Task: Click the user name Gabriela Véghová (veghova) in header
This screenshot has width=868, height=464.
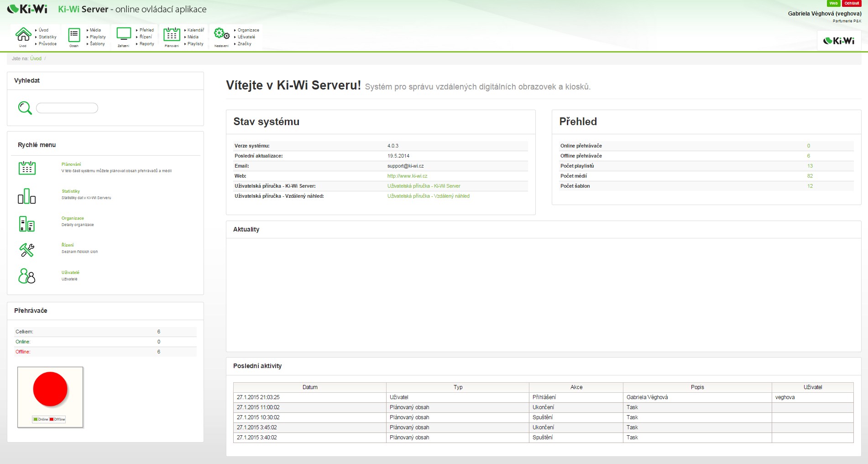Action: pyautogui.click(x=825, y=14)
